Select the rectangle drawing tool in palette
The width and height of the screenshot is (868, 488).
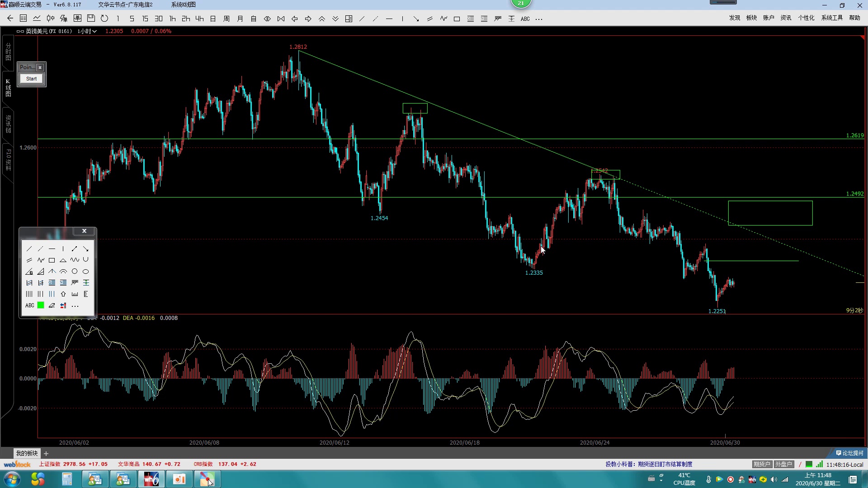tap(52, 260)
